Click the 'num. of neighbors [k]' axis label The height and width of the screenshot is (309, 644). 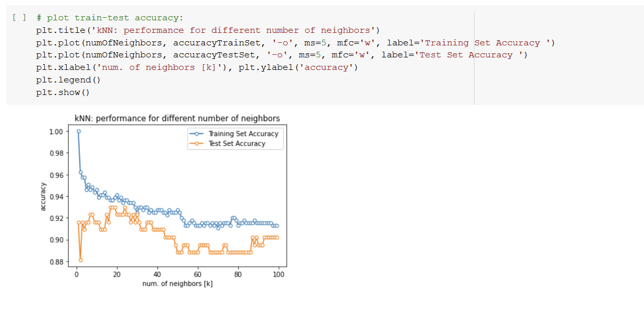(x=177, y=283)
